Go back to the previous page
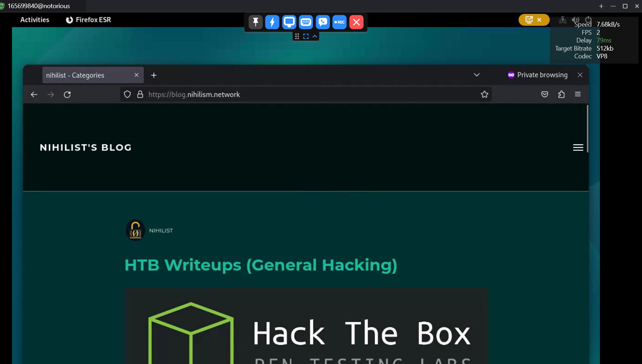The image size is (642, 364). pyautogui.click(x=34, y=94)
